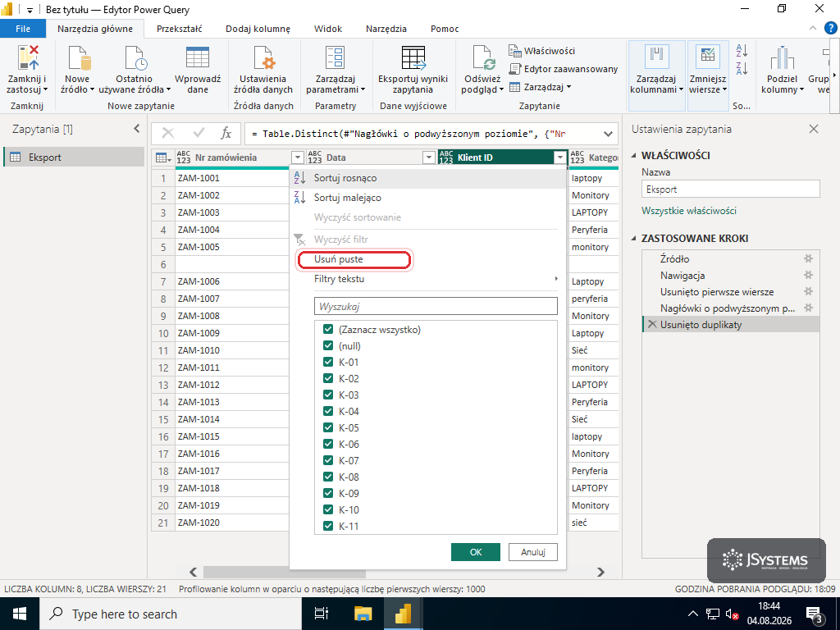Open the Klient ID column filter dropdown

pyautogui.click(x=559, y=157)
